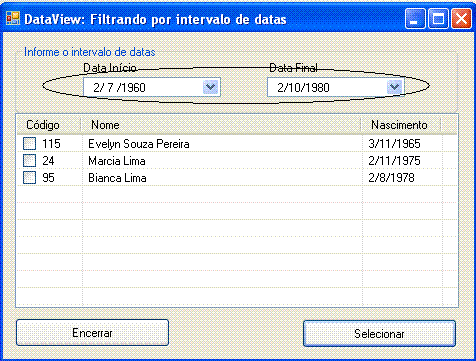Open the Data Início date dropdown
The width and height of the screenshot is (476, 361).
pos(210,87)
